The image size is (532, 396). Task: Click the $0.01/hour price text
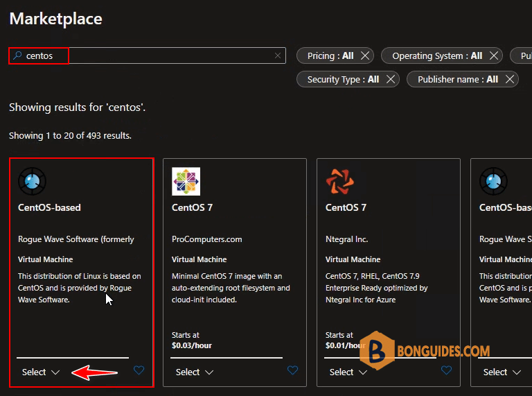coord(346,345)
